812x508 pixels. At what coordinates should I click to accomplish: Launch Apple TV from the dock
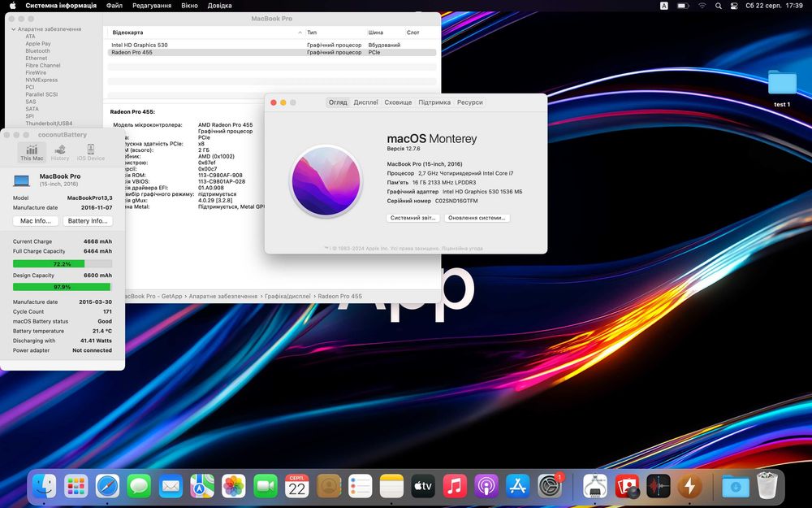[x=423, y=486]
